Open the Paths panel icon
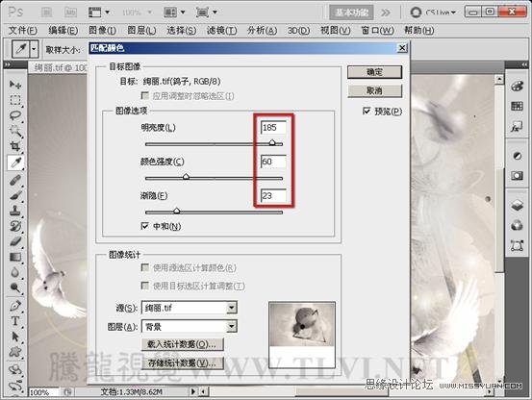Image resolution: width=532 pixels, height=400 pixels. click(517, 245)
